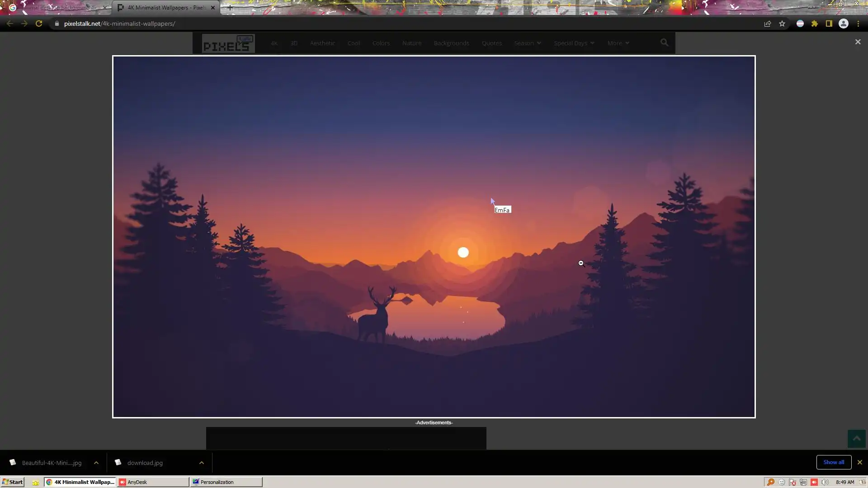Open options chevron for Beautiful-4K-Mini jpg download
868x488 pixels.
click(x=96, y=463)
